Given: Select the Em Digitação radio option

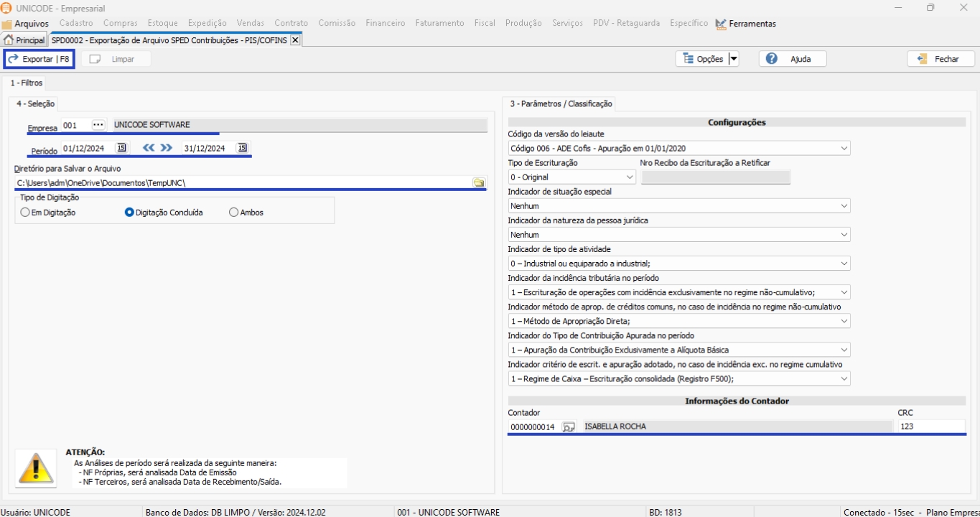Looking at the screenshot, I should pyautogui.click(x=26, y=213).
